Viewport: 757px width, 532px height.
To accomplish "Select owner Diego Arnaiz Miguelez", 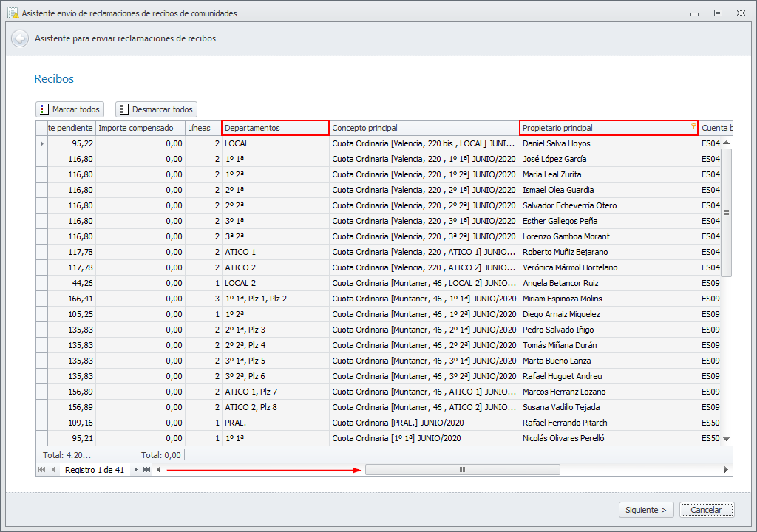I will [562, 314].
